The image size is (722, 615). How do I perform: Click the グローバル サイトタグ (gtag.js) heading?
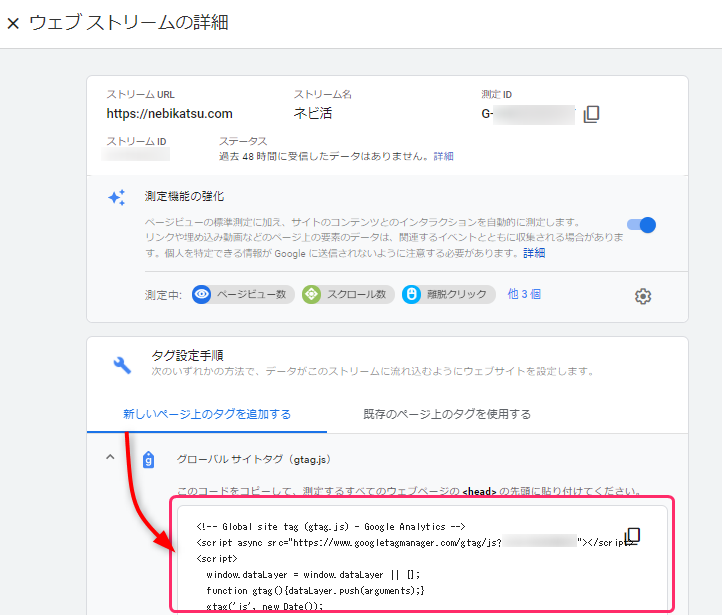(253, 460)
